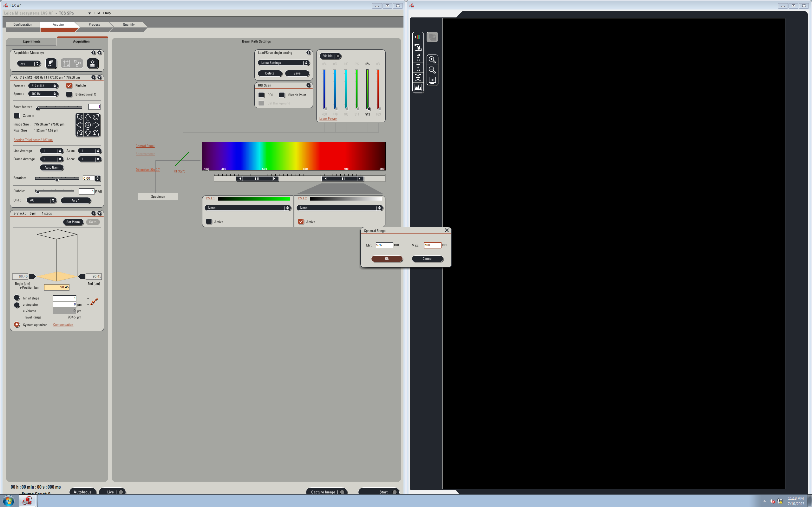The image size is (812, 507).
Task: Enable the Bidirectional X checkbox
Action: [69, 94]
